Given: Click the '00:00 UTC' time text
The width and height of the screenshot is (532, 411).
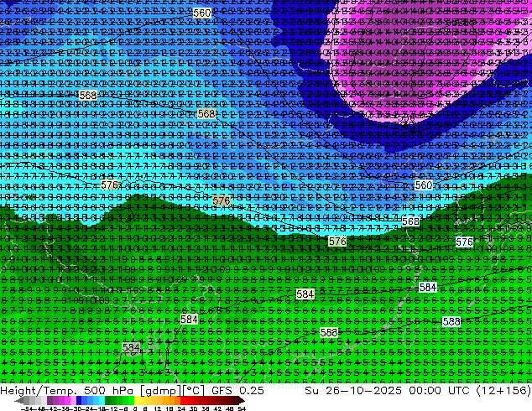Looking at the screenshot, I should pyautogui.click(x=439, y=391).
